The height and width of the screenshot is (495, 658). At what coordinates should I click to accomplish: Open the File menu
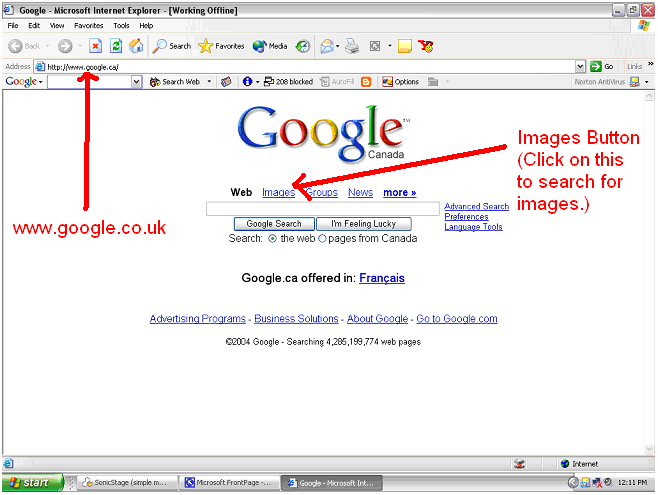click(x=13, y=26)
